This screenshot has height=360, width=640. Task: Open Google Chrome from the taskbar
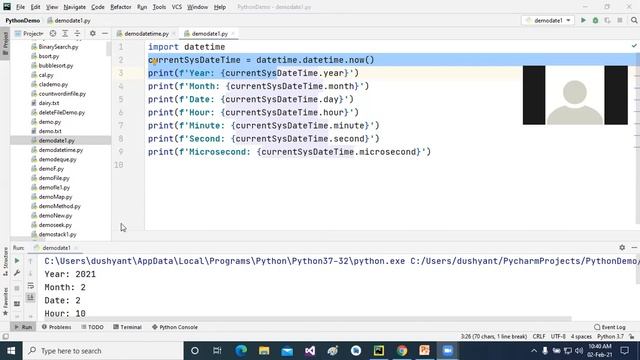(x=402, y=351)
